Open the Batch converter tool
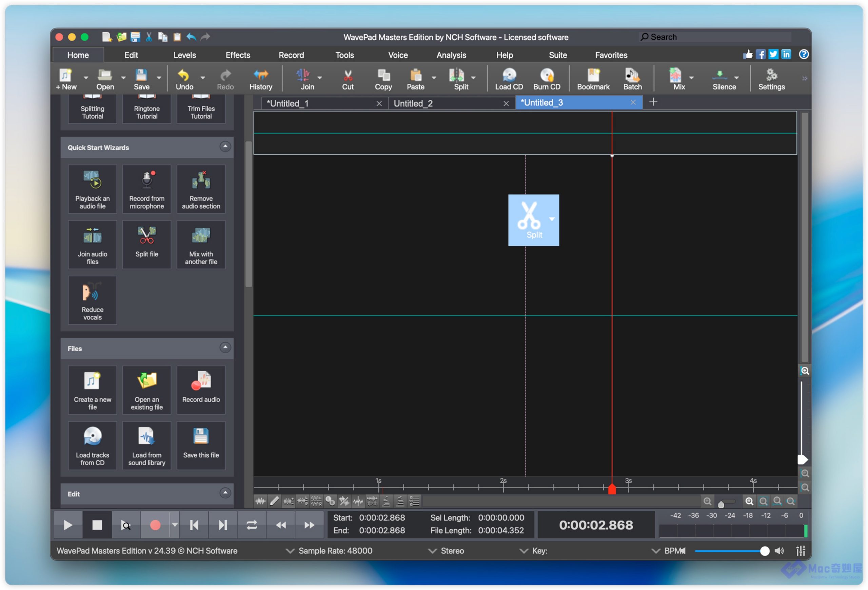This screenshot has height=590, width=868. click(632, 79)
